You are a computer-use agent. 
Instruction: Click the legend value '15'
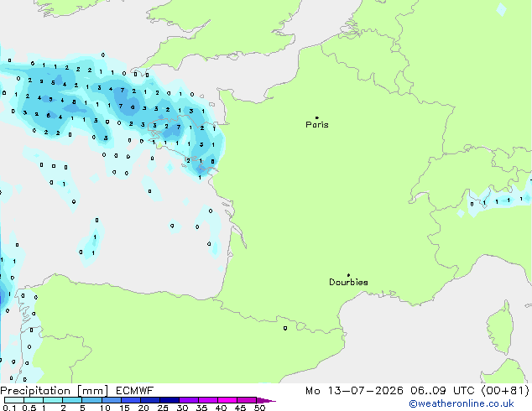[x=124, y=408]
